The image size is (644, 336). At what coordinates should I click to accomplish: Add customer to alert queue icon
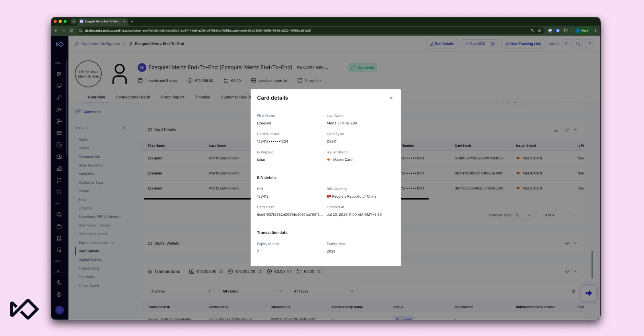(578, 44)
